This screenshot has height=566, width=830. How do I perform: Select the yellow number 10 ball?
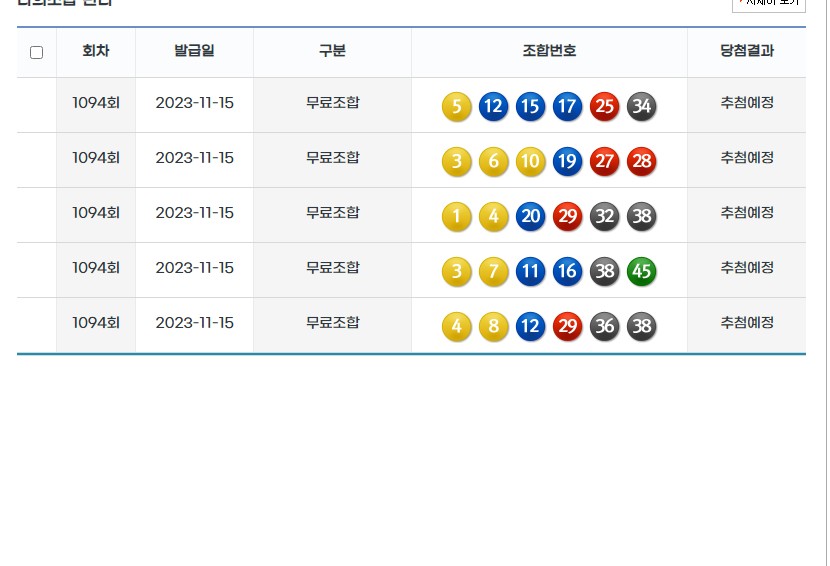[x=531, y=161]
